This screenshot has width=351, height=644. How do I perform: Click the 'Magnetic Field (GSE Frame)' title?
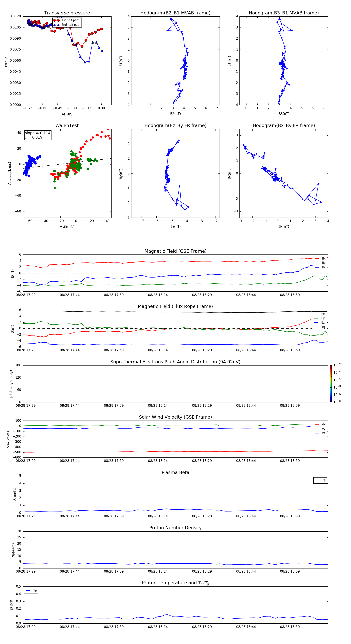pos(175,251)
